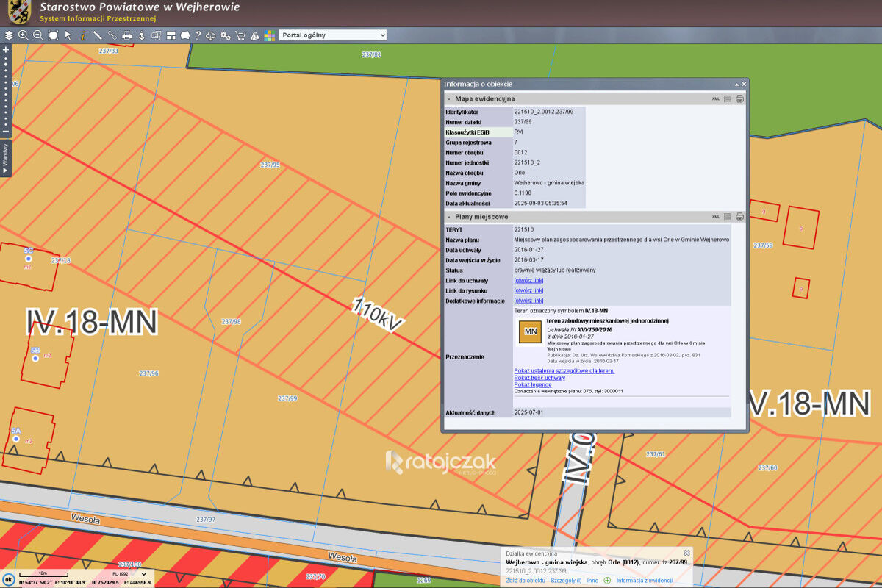The height and width of the screenshot is (588, 882).
Task: Choose the measure distance ruler tool
Action: (97, 35)
